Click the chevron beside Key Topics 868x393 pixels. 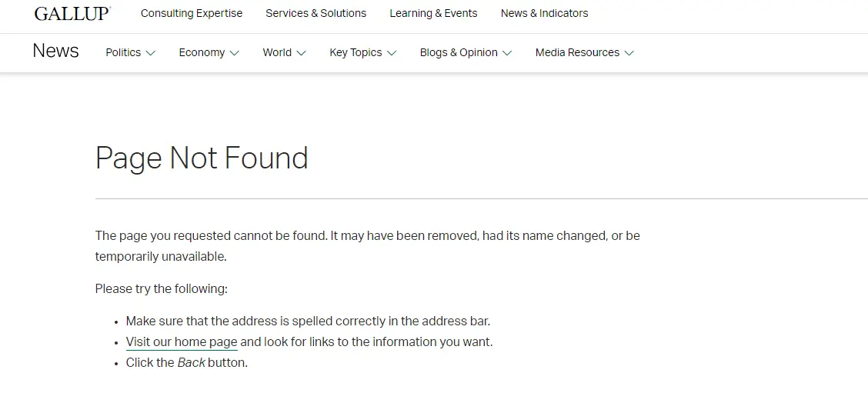(392, 53)
